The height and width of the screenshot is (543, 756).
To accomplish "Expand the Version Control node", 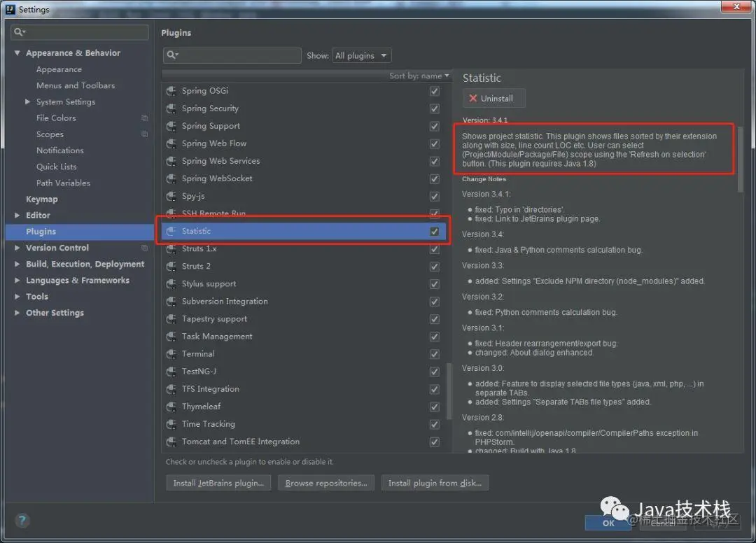I will click(x=17, y=248).
